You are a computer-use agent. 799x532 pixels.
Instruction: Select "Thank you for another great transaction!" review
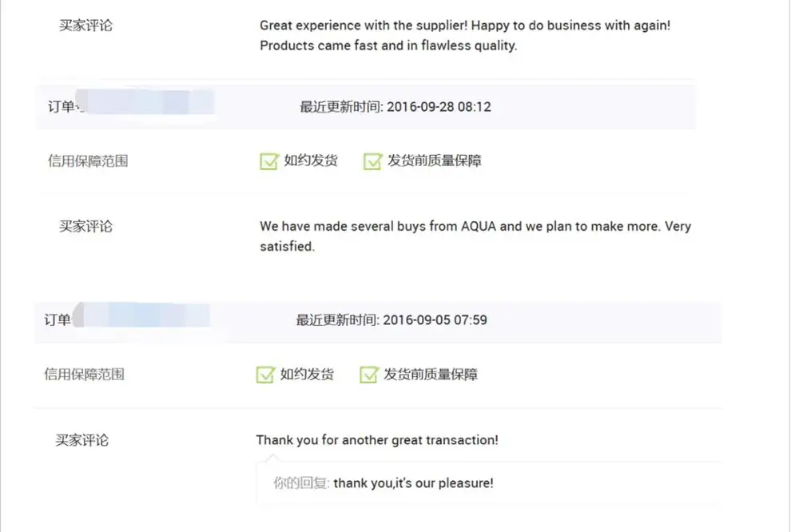click(376, 440)
